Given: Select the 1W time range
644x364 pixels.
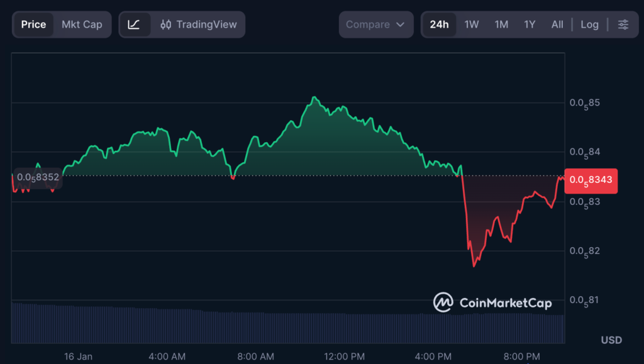Looking at the screenshot, I should pos(472,25).
